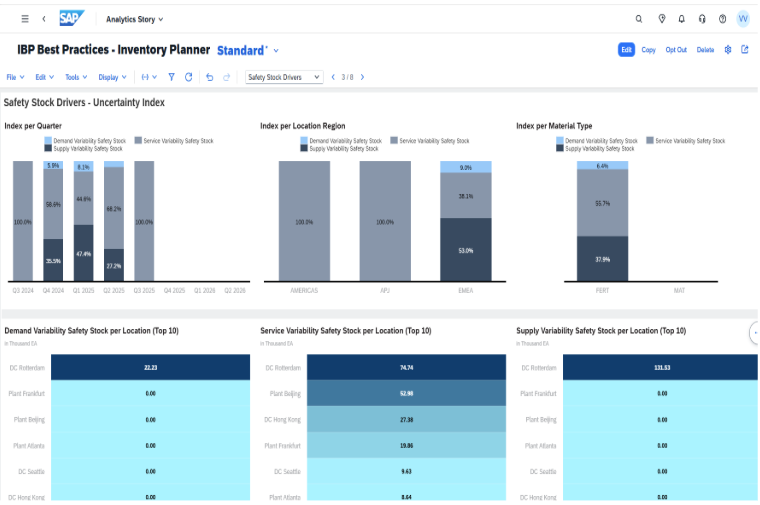The height and width of the screenshot is (505, 760).
Task: Click the Q3 2024 bar showing 100.0%
Action: 23,221
